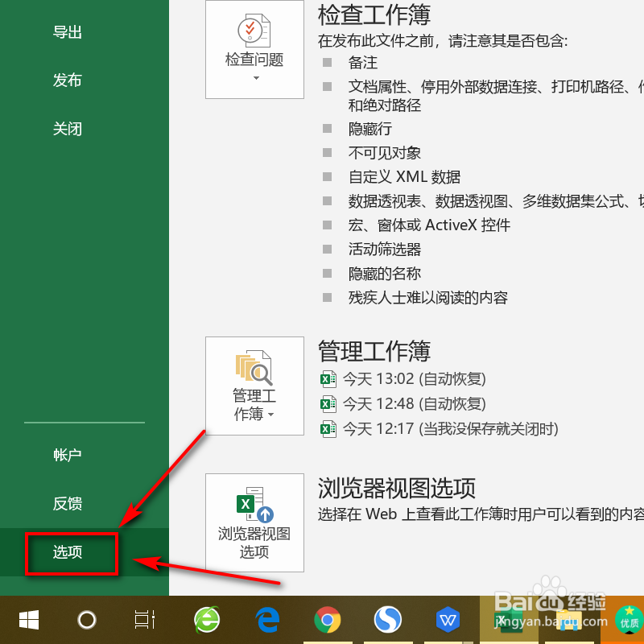Expand the 检查问题 dropdown arrow
The width and height of the screenshot is (644, 644).
tap(254, 77)
